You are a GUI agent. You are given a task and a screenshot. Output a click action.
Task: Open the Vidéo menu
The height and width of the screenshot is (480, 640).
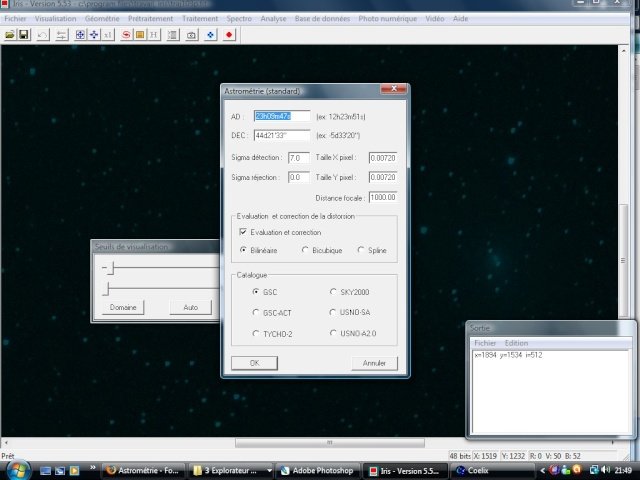coord(435,19)
